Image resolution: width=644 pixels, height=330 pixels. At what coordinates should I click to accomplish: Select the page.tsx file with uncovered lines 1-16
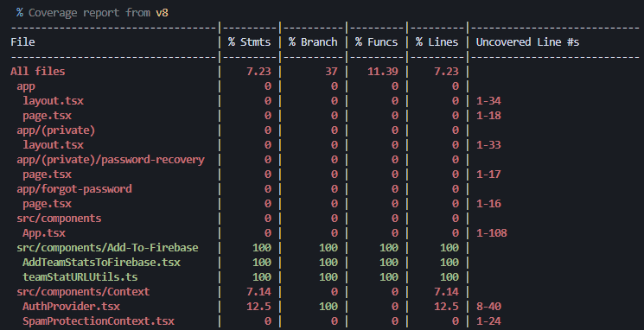click(47, 204)
